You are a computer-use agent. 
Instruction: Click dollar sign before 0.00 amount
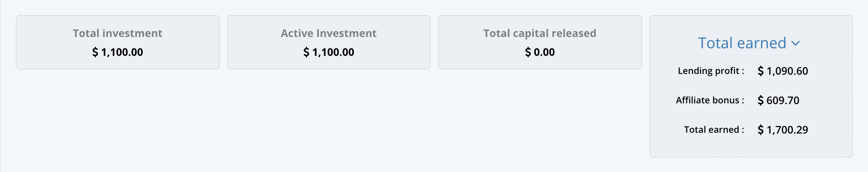tap(528, 52)
